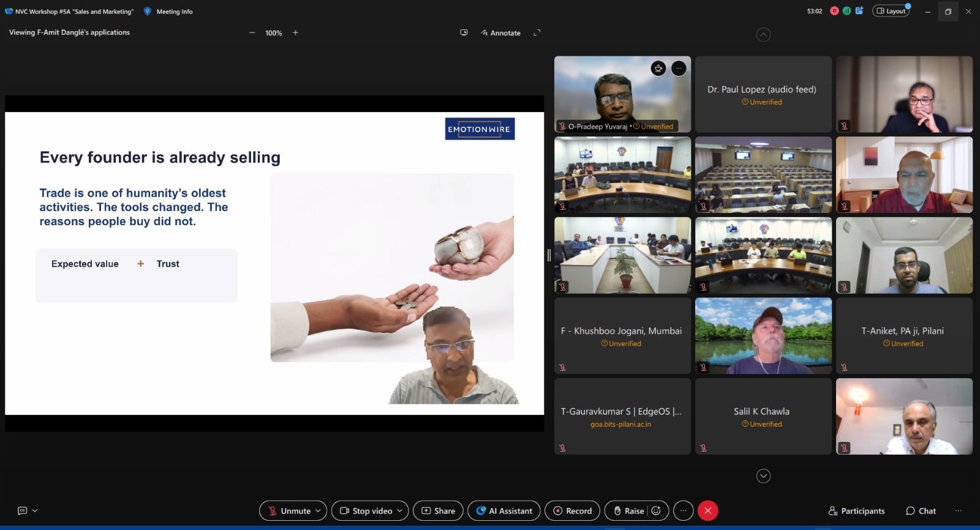
Task: Open the Chat panel
Action: [x=921, y=511]
